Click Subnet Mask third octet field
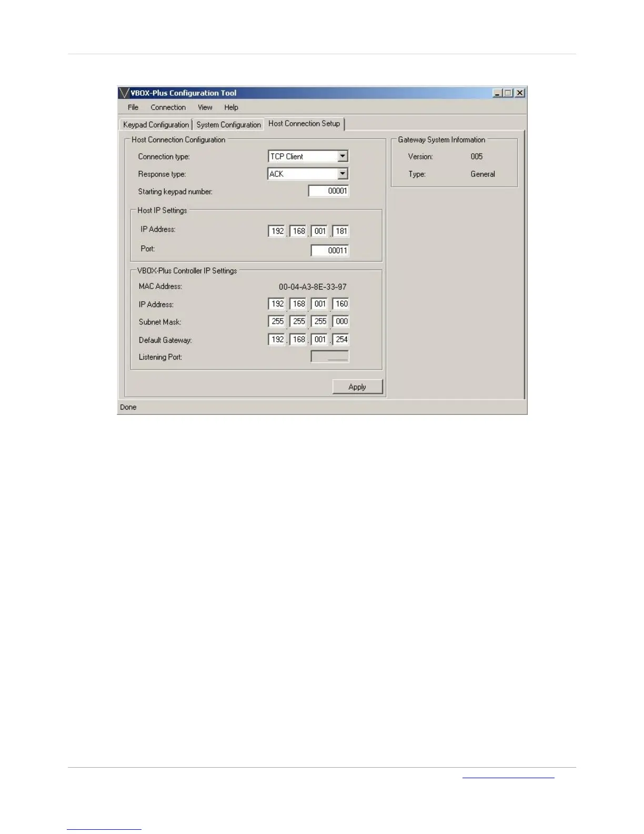This screenshot has height=834, width=644. pyautogui.click(x=319, y=321)
